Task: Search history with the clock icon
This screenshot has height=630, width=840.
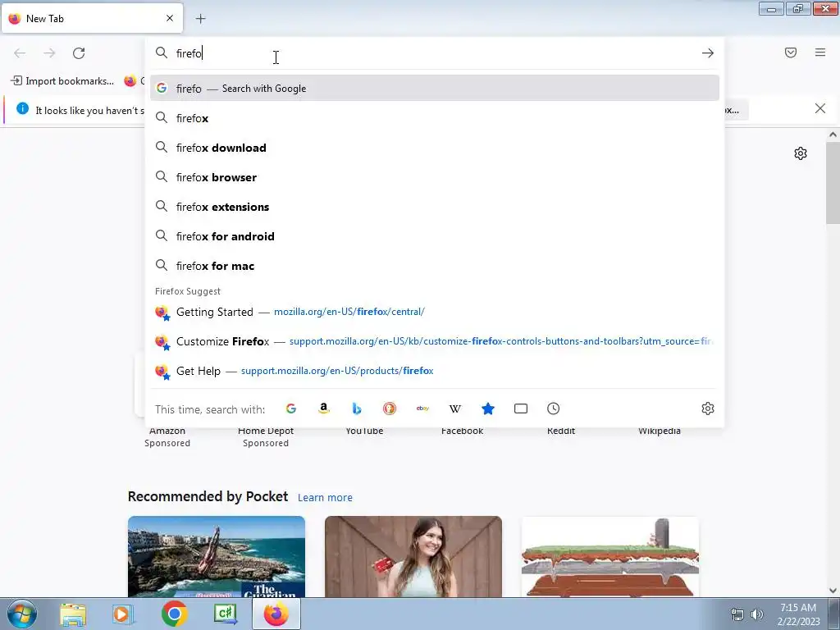Action: click(x=554, y=409)
